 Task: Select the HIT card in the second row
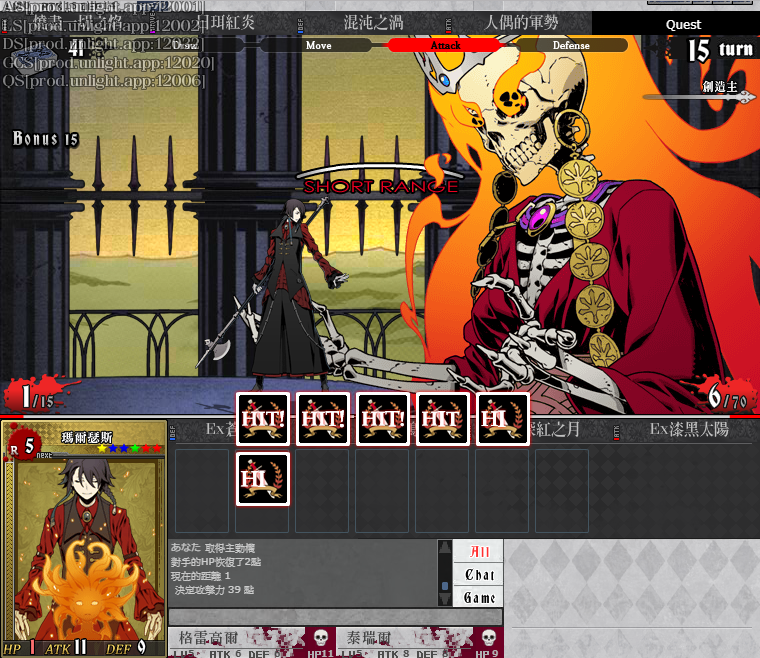pos(263,479)
